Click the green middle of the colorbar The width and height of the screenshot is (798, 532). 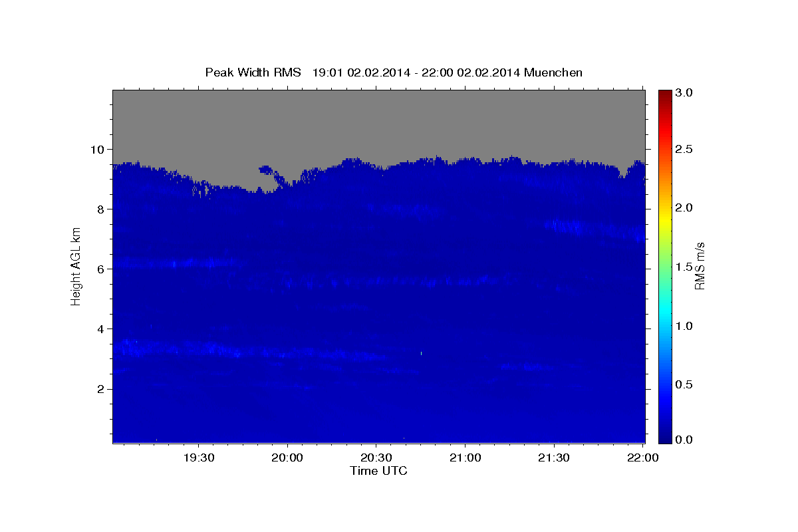coord(665,266)
